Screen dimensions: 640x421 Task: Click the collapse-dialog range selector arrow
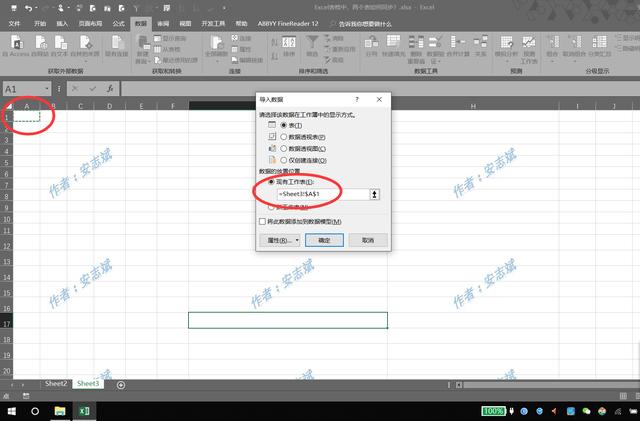click(x=374, y=194)
